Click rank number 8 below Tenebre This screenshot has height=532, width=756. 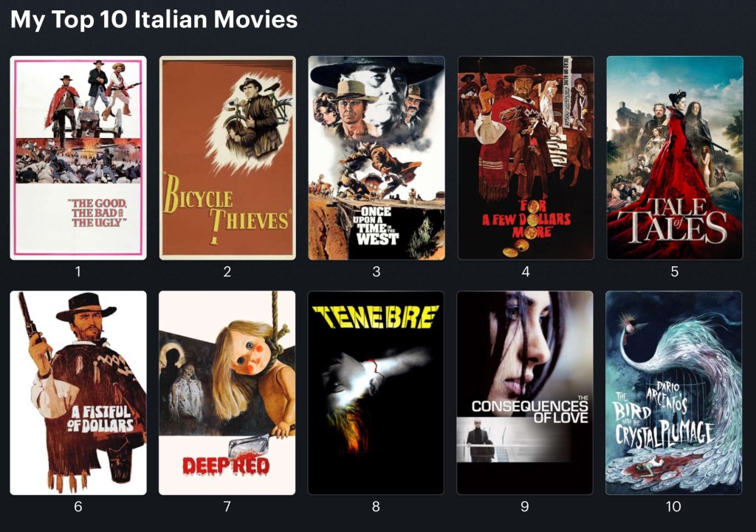coord(376,506)
